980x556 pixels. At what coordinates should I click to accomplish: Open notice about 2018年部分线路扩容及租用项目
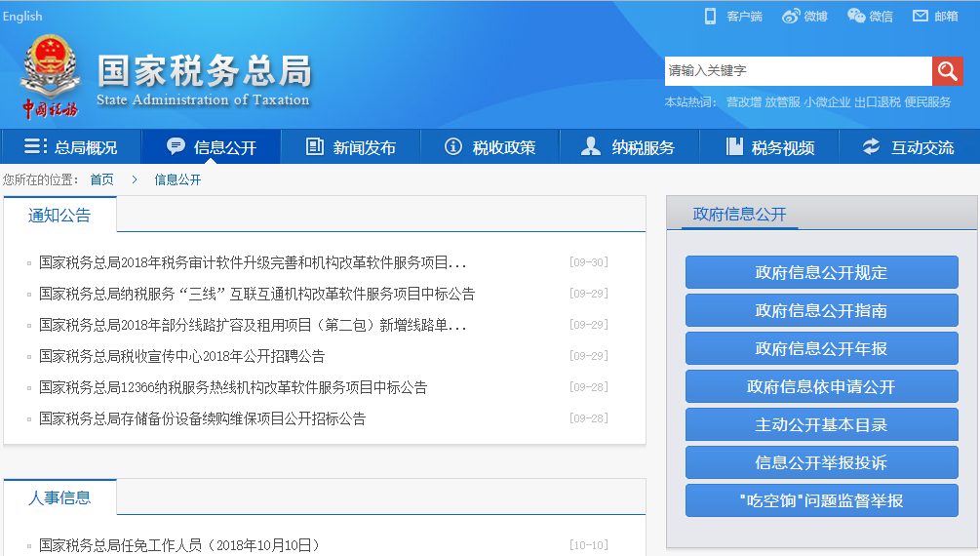(253, 325)
